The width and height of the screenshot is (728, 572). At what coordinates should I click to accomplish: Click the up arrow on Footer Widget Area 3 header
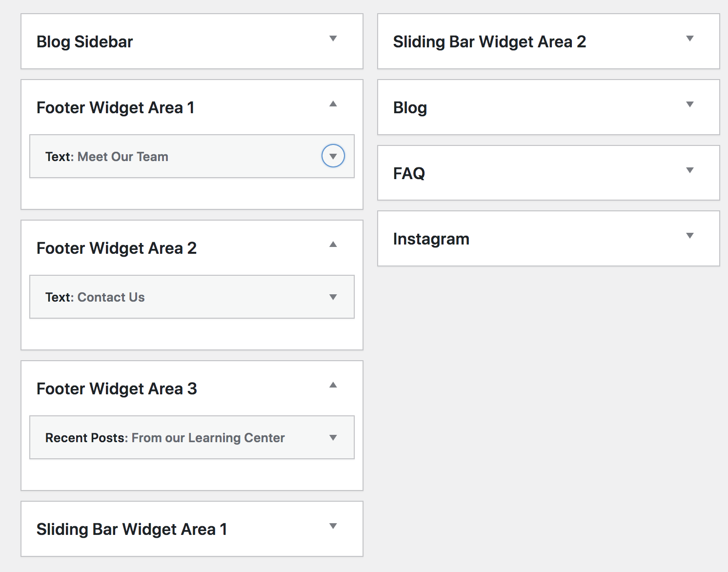click(x=334, y=385)
